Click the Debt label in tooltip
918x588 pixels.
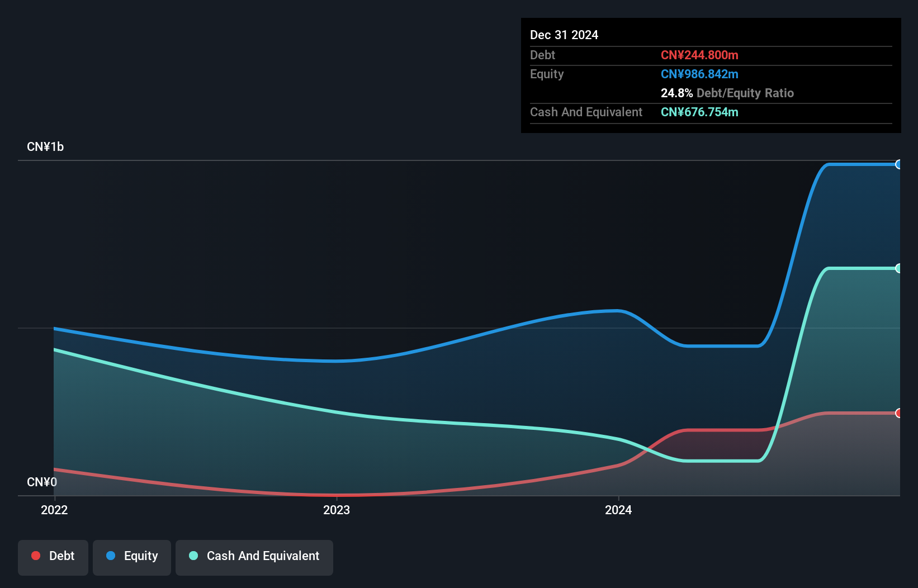point(542,55)
